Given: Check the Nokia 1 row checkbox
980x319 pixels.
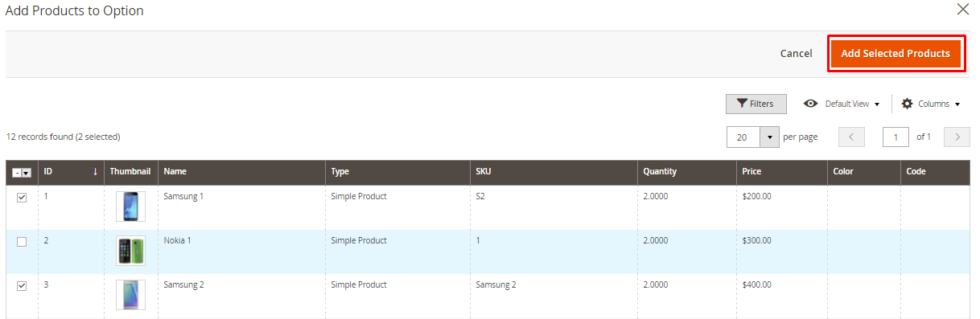Looking at the screenshot, I should 22,242.
